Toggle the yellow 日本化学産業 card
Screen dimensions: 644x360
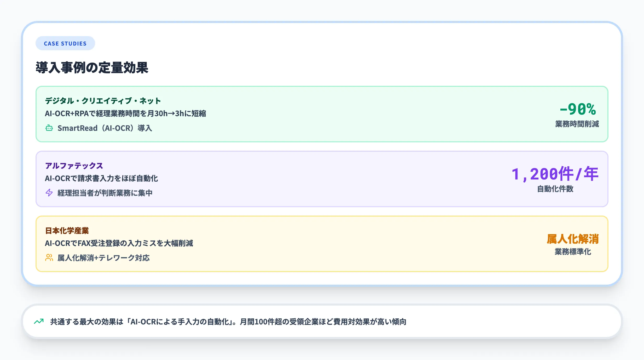[322, 244]
